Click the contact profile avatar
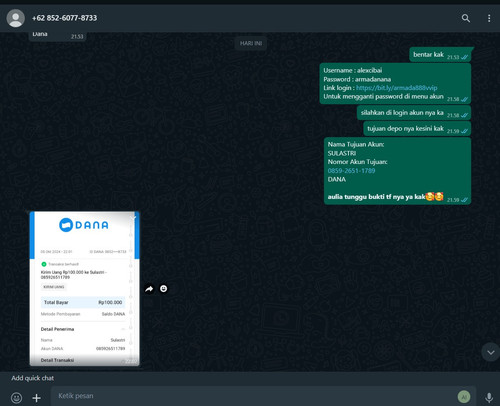Viewport: 500px width, 406px height. point(16,18)
